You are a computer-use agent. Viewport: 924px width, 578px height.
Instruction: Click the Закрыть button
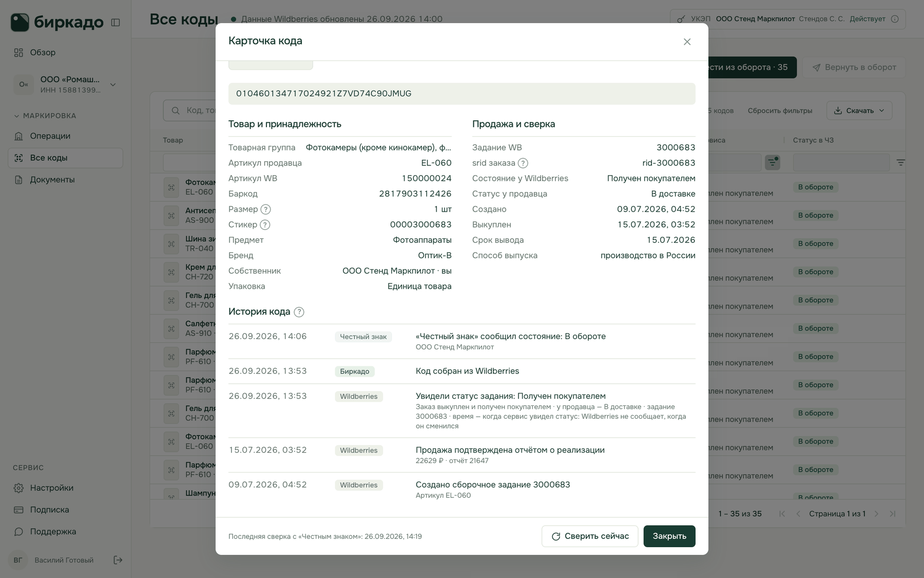[669, 536]
